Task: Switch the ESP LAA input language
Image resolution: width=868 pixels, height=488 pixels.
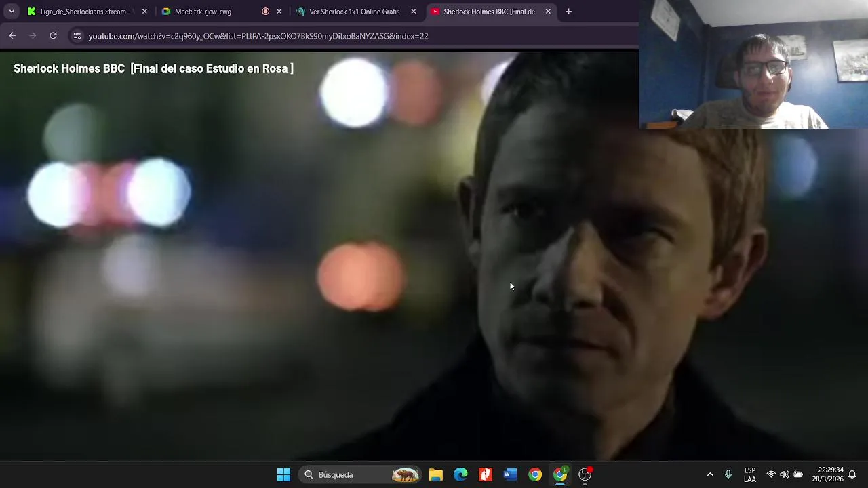Action: tap(750, 474)
